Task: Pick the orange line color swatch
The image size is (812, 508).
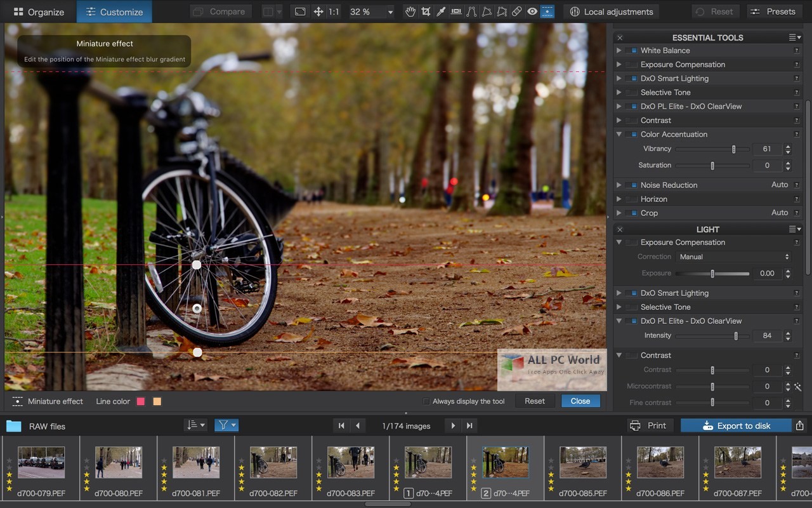Action: pyautogui.click(x=157, y=401)
